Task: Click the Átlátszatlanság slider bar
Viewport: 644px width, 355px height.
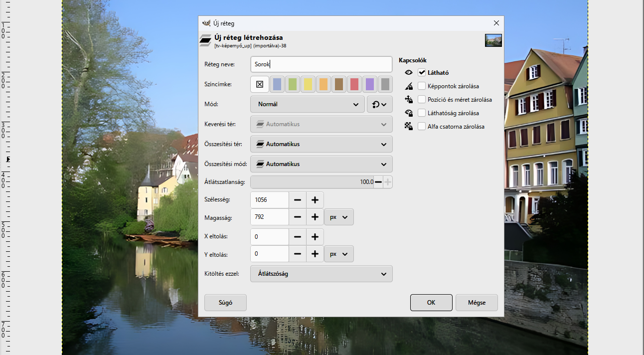Action: click(x=312, y=182)
